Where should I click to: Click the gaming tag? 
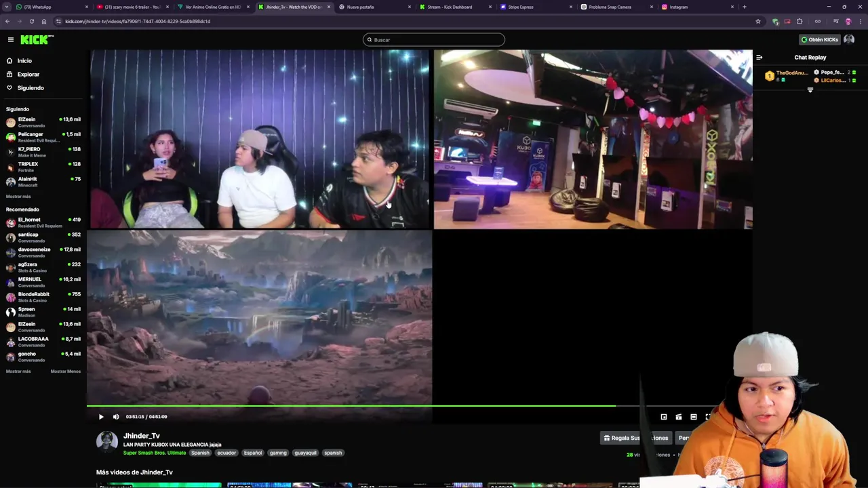pos(278,453)
